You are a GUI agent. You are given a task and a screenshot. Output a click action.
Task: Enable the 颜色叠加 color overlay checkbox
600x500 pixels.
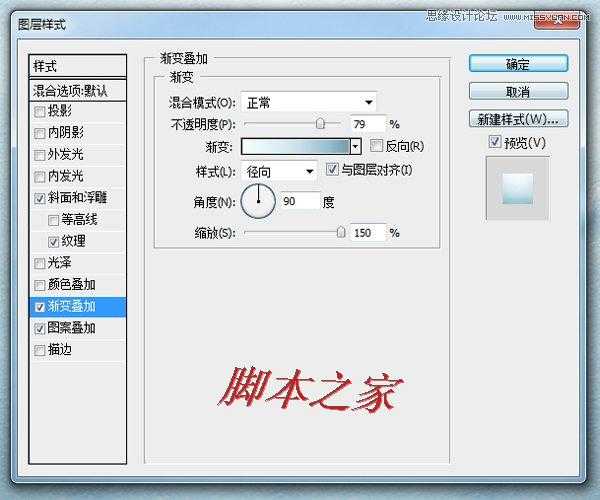[40, 285]
